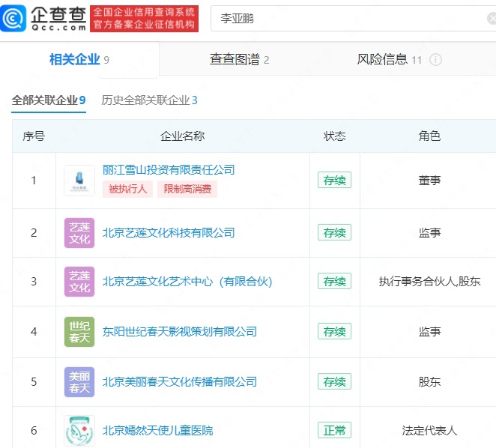Click the 序号 column header
This screenshot has width=496, height=448.
[34, 136]
